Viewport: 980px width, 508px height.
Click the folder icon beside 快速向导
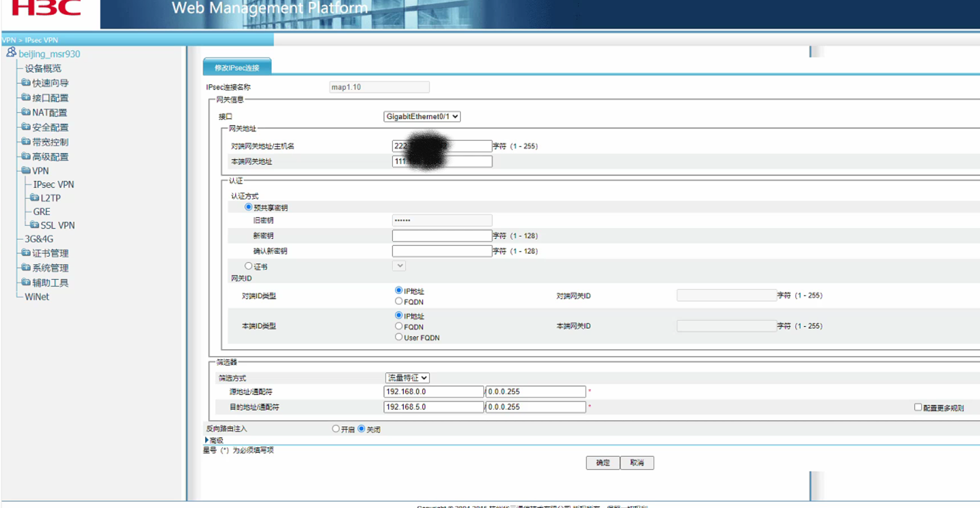(x=25, y=82)
